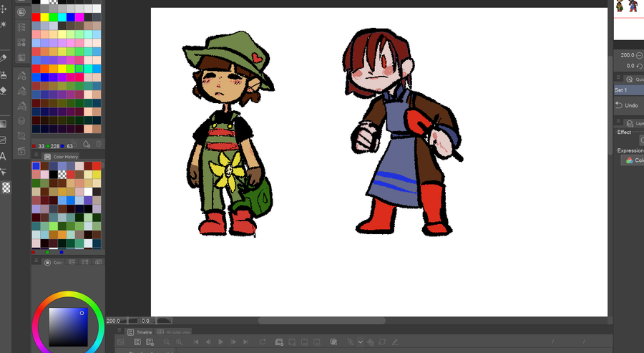Click the Undo button
The image size is (644, 353).
click(627, 105)
